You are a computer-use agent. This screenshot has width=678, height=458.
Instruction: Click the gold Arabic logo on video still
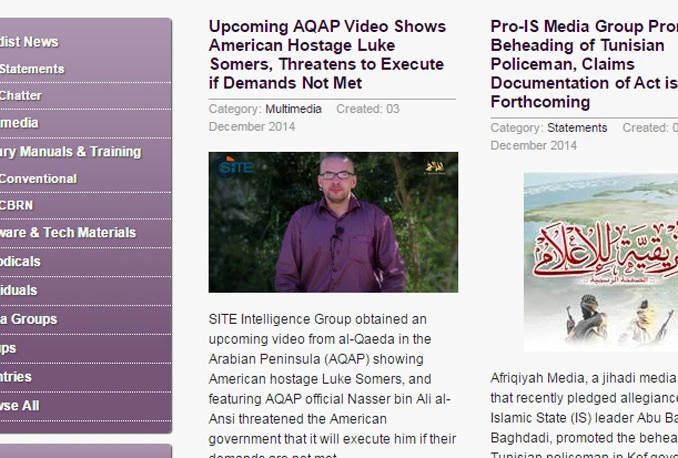(435, 167)
